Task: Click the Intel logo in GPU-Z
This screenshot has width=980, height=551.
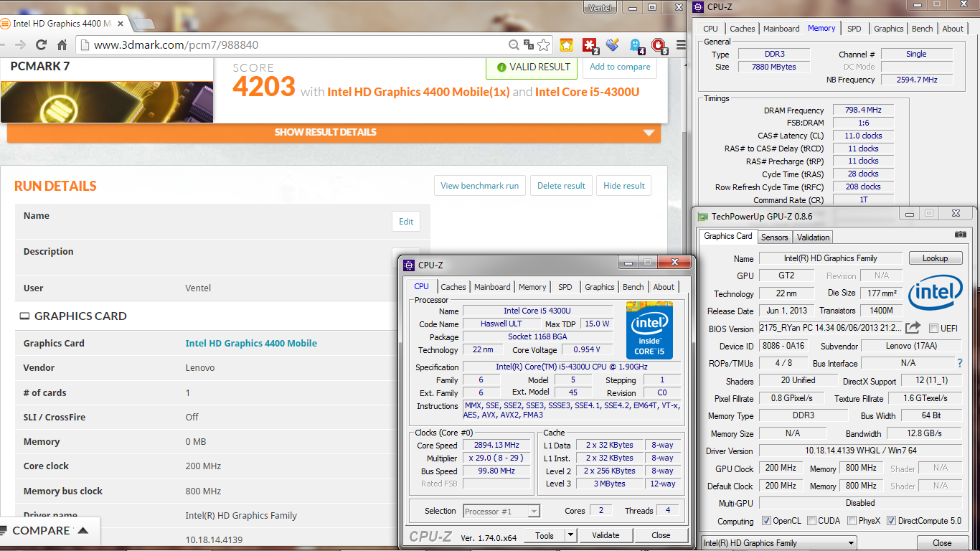Action: pos(936,294)
